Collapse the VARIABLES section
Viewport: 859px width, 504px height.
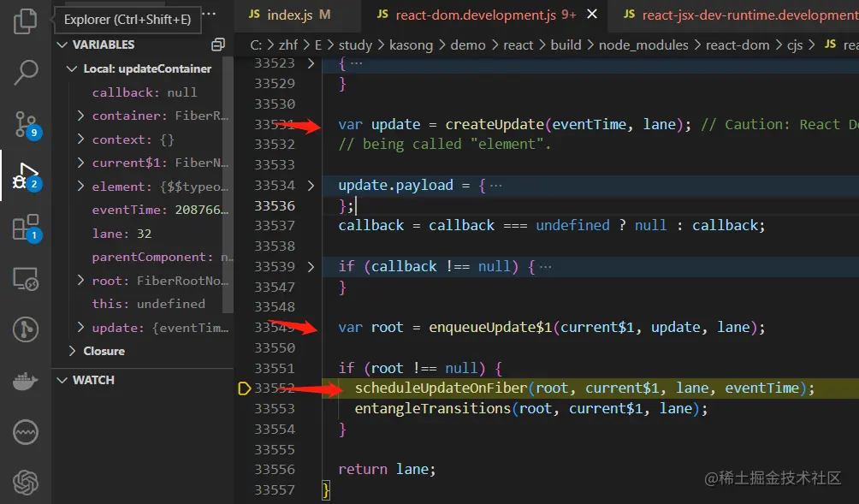[62, 44]
